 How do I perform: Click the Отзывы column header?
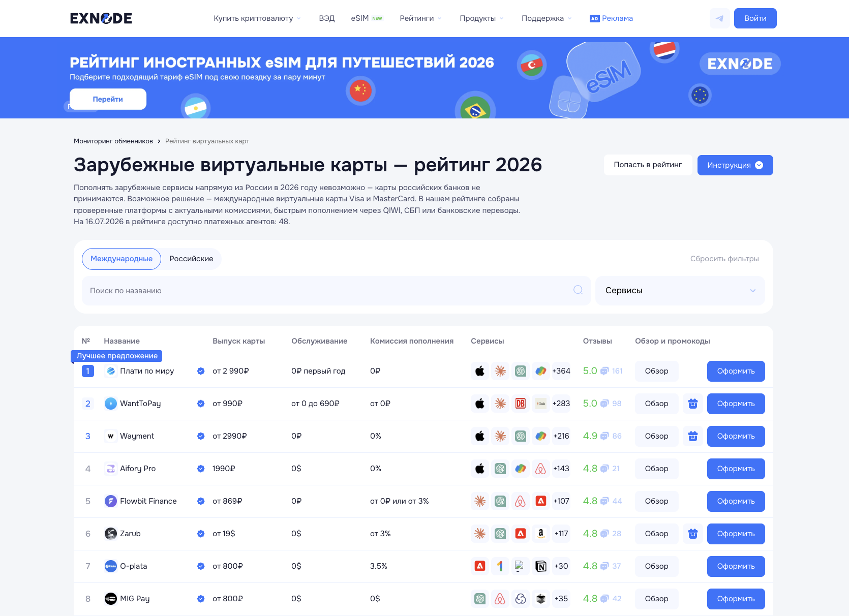click(597, 341)
